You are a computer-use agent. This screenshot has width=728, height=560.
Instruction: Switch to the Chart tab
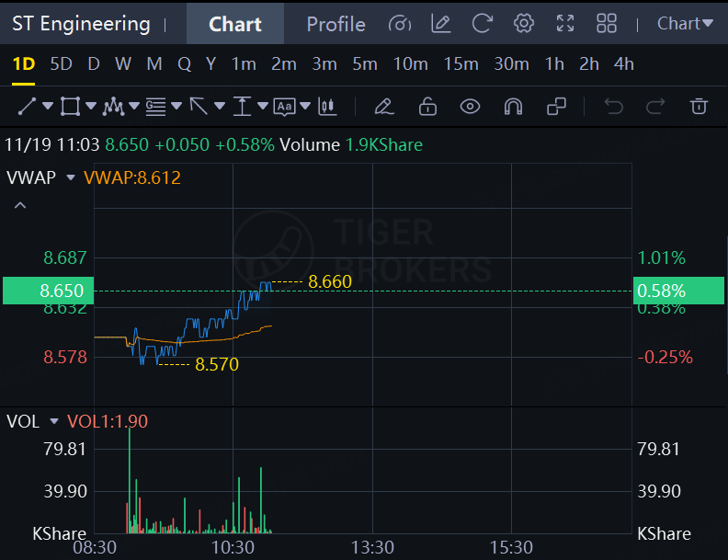click(x=235, y=24)
